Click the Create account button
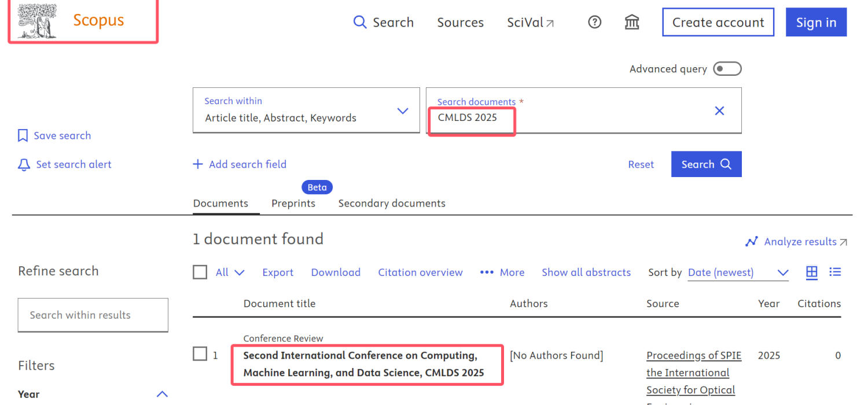 [718, 23]
